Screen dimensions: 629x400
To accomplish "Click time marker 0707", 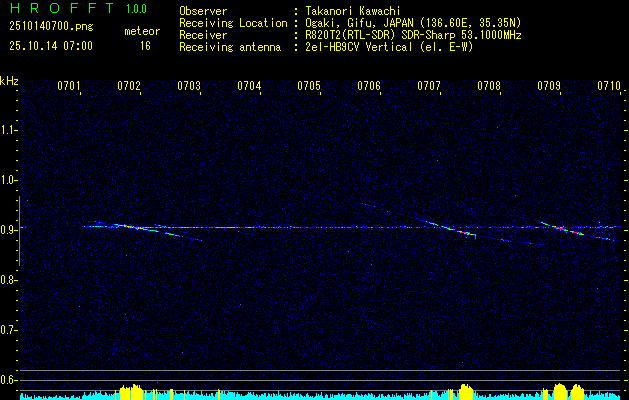I will tap(428, 85).
